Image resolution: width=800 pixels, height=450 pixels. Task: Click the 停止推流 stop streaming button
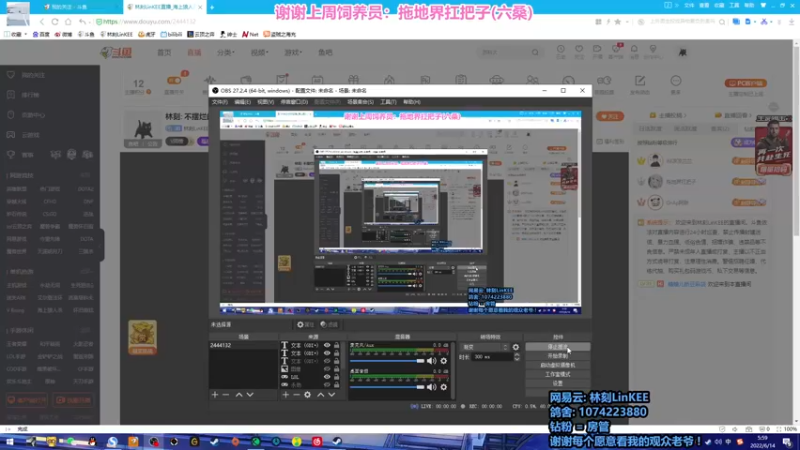coord(558,347)
